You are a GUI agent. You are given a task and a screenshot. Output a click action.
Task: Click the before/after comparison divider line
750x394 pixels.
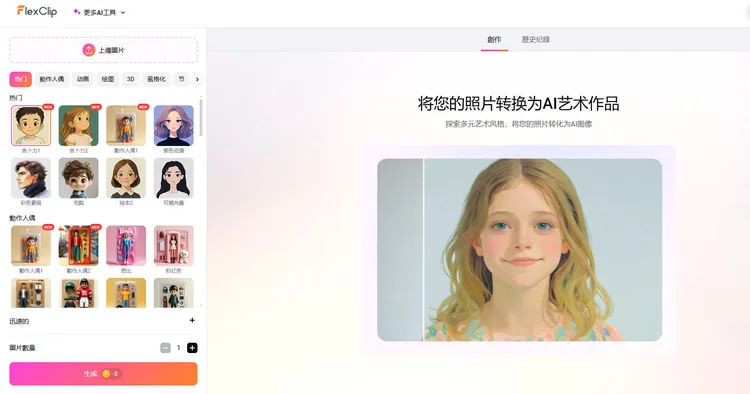423,250
